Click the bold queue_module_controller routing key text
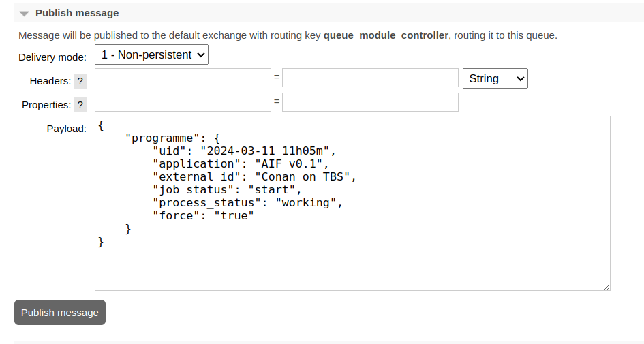Image resolution: width=644 pixels, height=344 pixels. pyautogui.click(x=386, y=35)
